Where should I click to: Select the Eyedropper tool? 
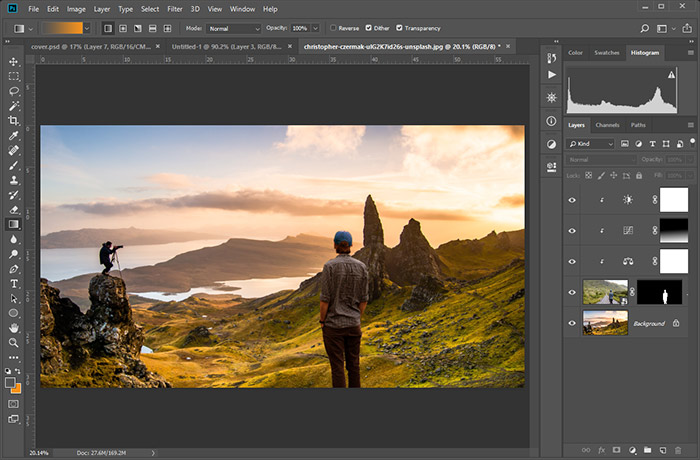14,135
